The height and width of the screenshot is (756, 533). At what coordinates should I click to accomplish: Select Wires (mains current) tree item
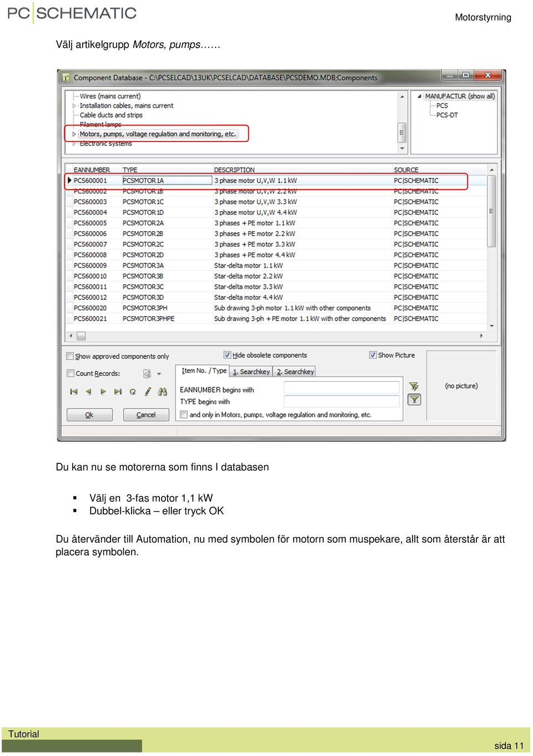click(x=110, y=96)
